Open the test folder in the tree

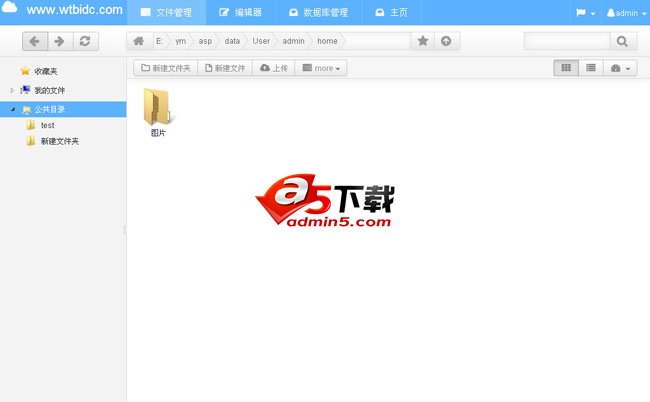(x=47, y=125)
